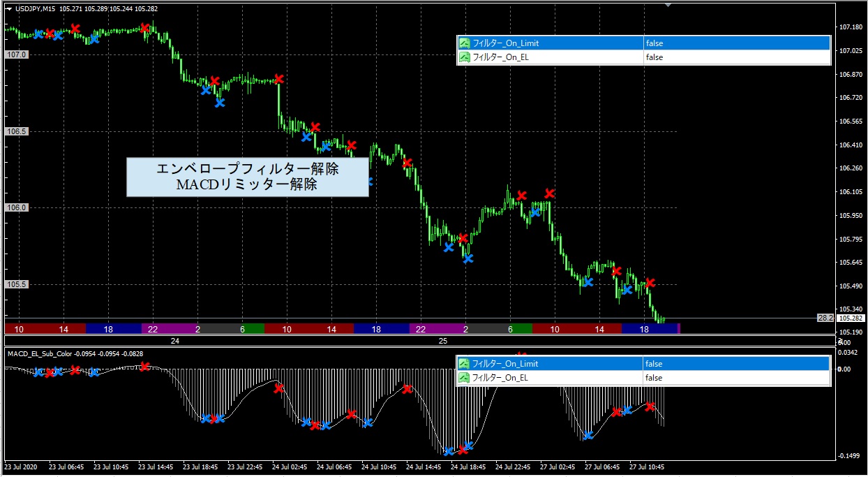Image resolution: width=868 pixels, height=477 pixels.
Task: Click the 24 Jul 02:45 time label
Action: (291, 466)
